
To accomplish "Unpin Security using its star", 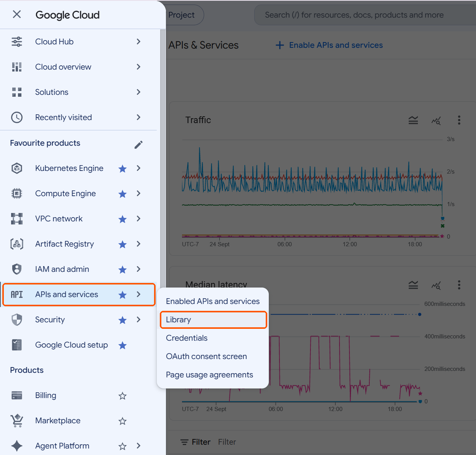I will click(122, 320).
